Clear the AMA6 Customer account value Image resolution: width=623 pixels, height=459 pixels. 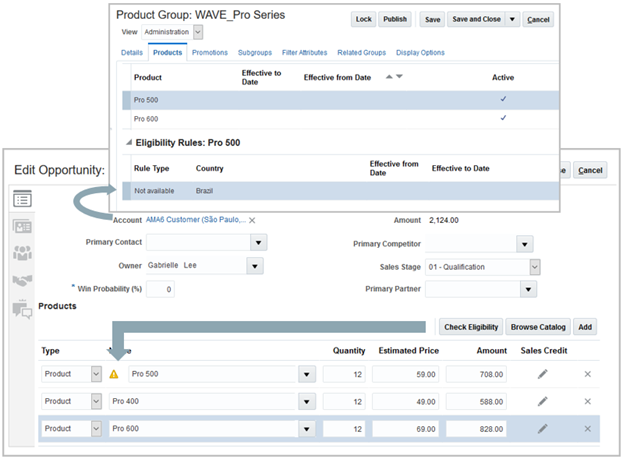pyautogui.click(x=252, y=220)
